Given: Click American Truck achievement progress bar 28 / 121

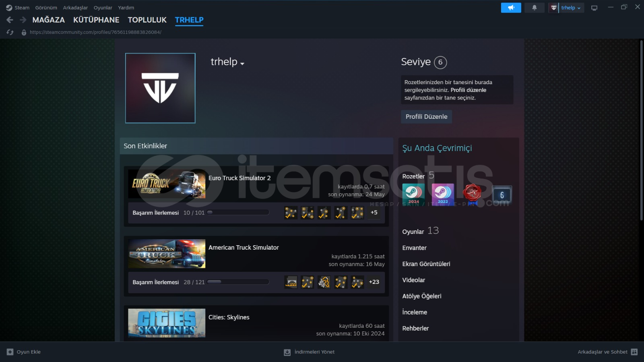Looking at the screenshot, I should click(238, 282).
